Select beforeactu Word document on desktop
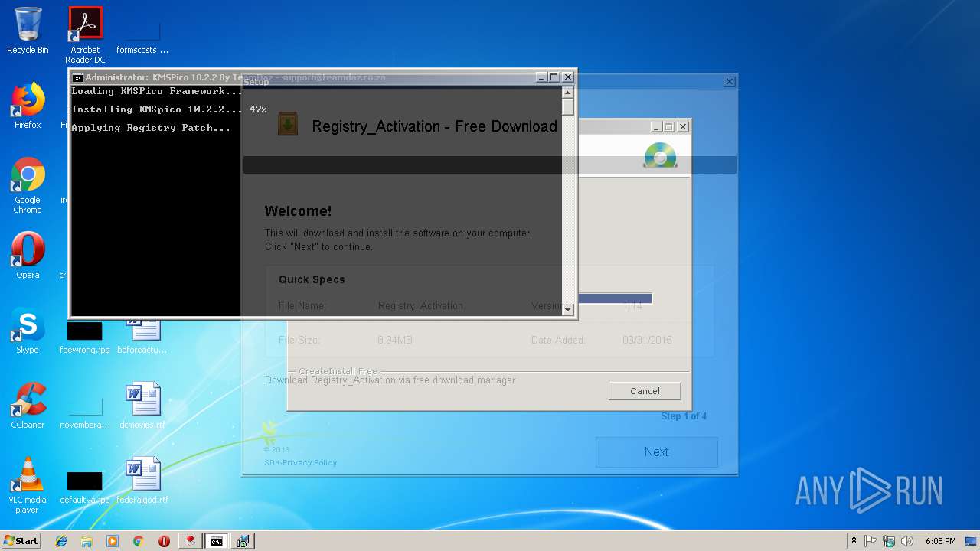 142,335
